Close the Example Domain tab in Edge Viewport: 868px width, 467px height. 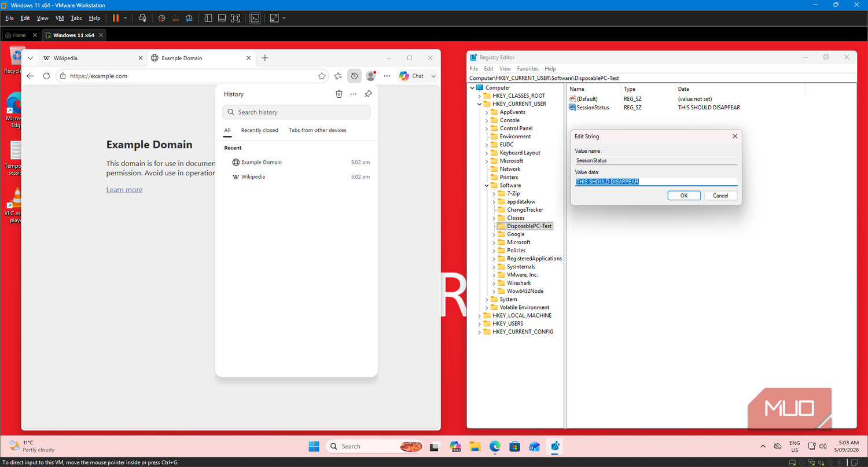(249, 58)
